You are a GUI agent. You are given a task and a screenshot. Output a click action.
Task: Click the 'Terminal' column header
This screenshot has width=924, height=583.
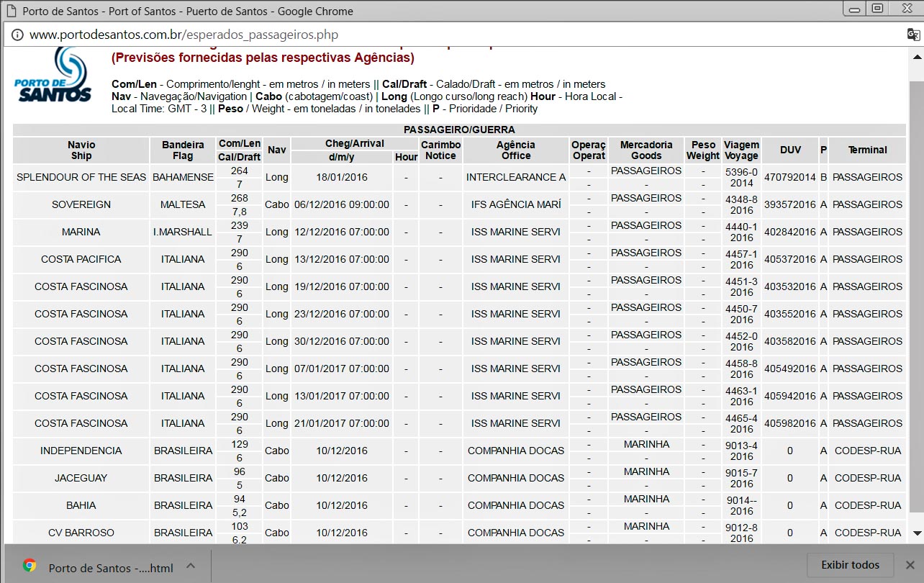click(x=867, y=150)
